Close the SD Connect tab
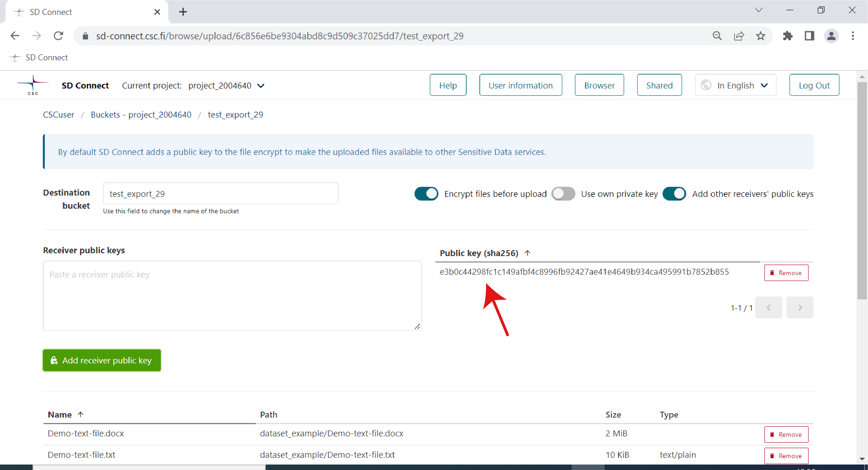This screenshot has height=470, width=868. click(157, 12)
